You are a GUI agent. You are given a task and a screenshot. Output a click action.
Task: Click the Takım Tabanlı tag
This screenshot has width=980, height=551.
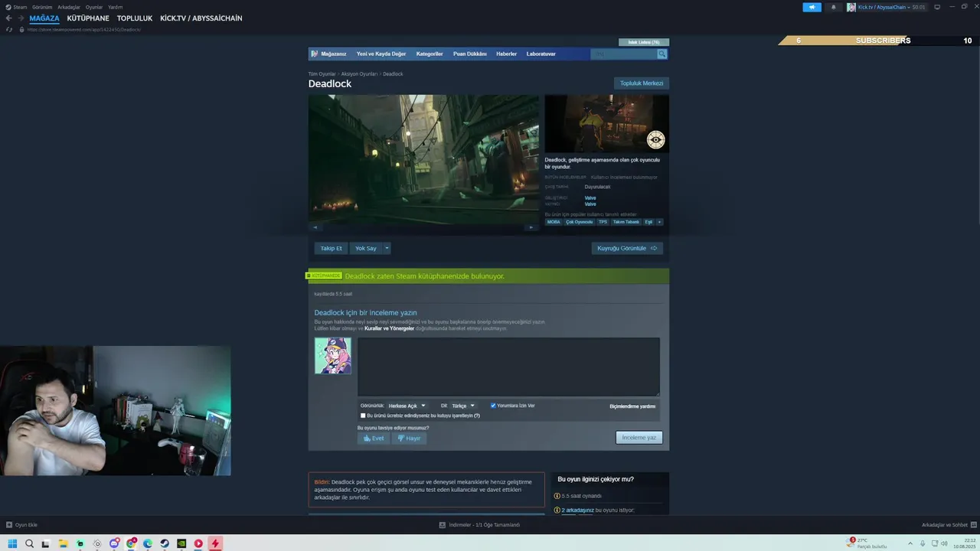click(626, 222)
